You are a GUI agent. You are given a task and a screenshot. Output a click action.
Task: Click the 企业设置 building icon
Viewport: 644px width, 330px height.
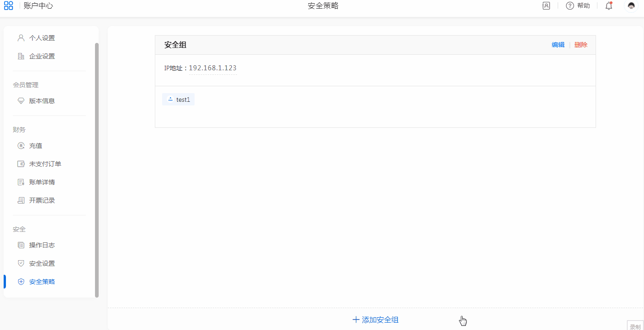click(21, 56)
